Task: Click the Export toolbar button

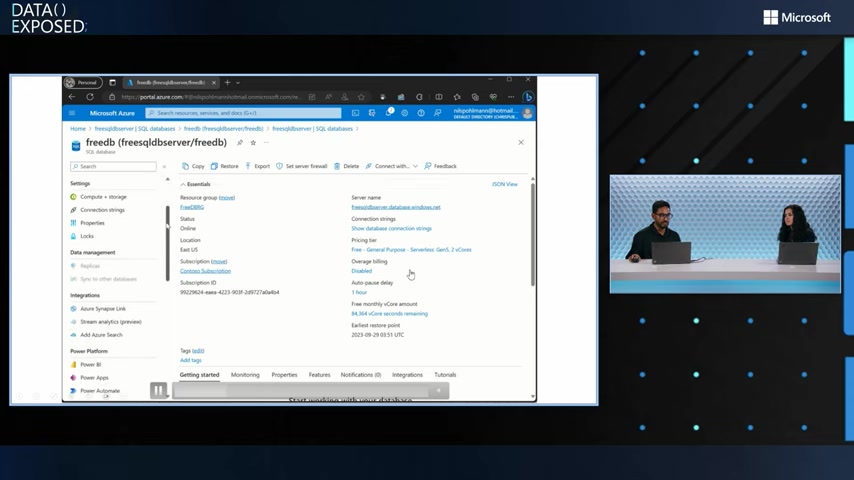Action: coord(258,166)
